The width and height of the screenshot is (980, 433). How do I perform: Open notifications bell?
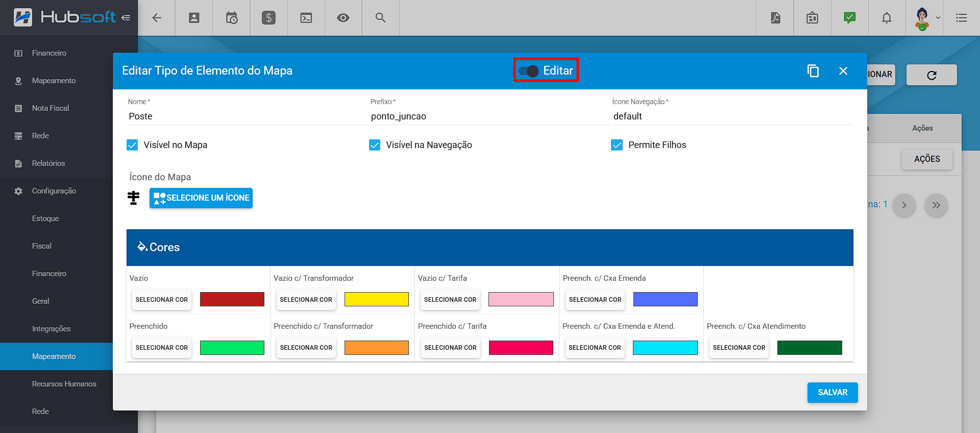pyautogui.click(x=887, y=18)
